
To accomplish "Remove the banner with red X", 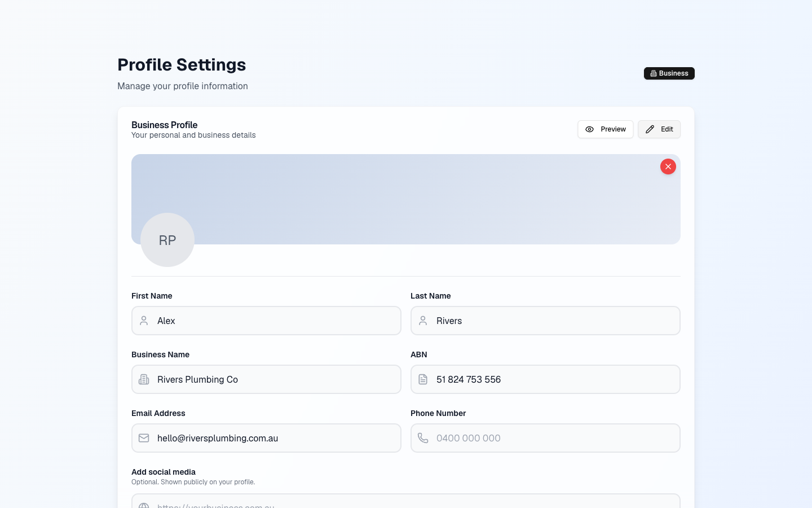I will 668,167.
